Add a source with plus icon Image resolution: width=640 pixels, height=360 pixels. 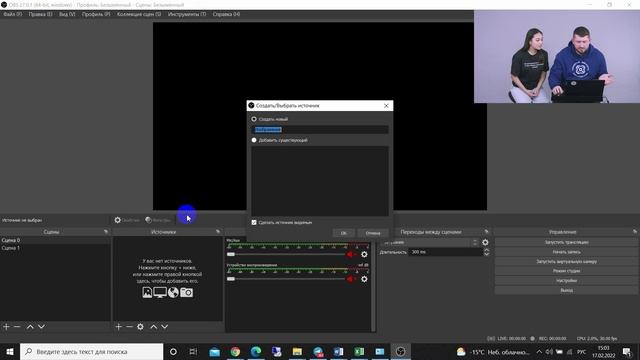pos(118,327)
